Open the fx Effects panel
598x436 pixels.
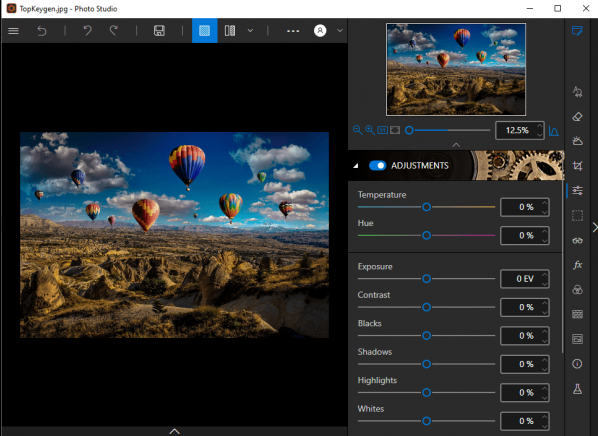coord(577,265)
